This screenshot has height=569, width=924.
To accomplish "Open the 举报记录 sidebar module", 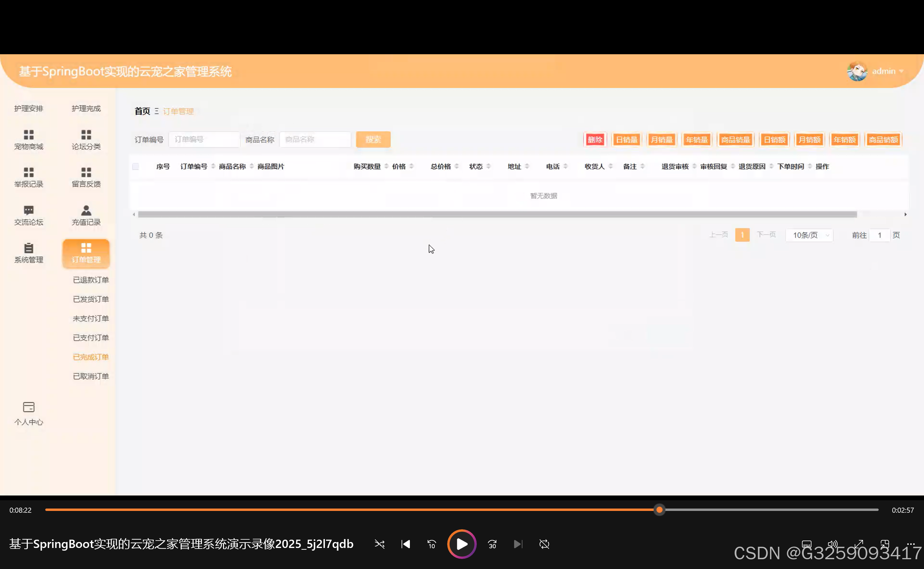I will point(28,177).
